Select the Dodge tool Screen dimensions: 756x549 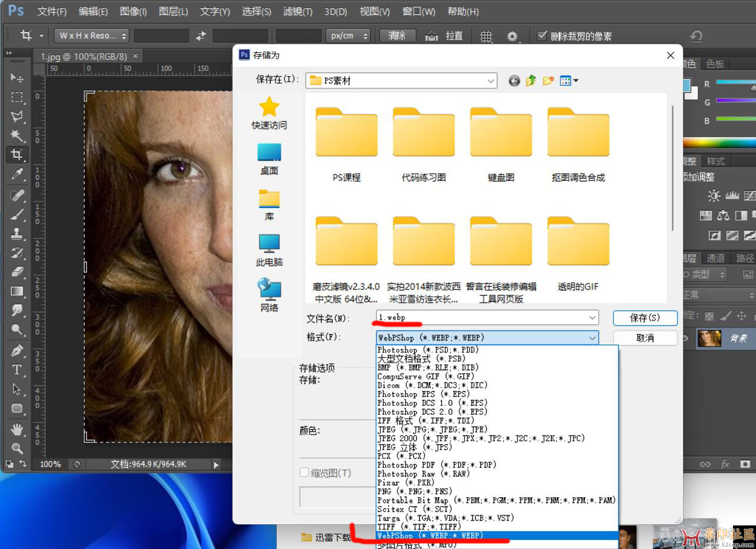17,330
